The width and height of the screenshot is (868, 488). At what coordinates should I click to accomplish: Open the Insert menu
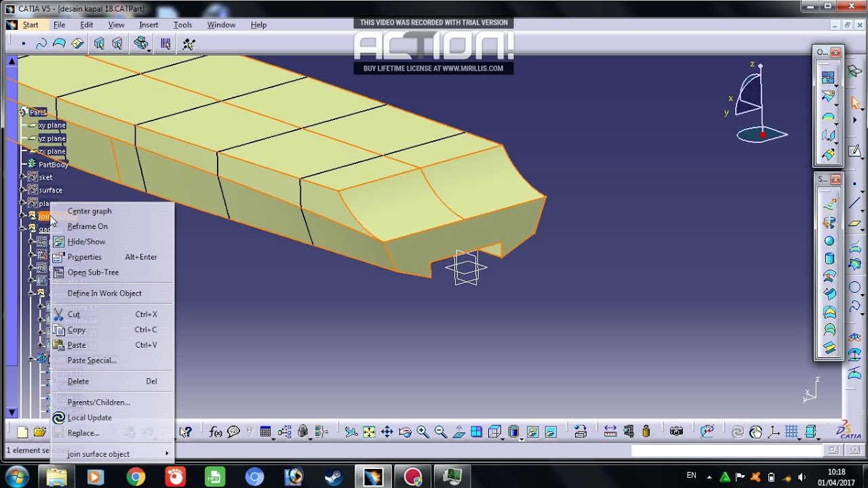(149, 24)
